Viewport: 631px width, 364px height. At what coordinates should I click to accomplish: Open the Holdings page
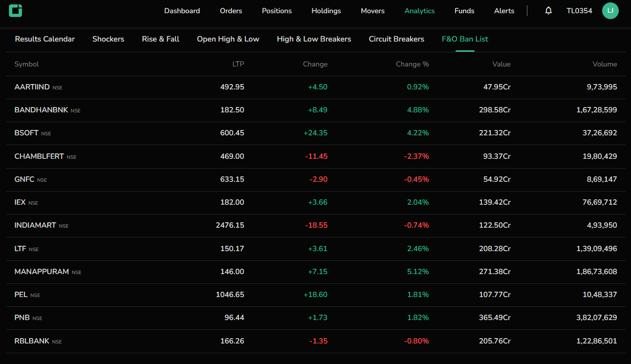pyautogui.click(x=326, y=11)
